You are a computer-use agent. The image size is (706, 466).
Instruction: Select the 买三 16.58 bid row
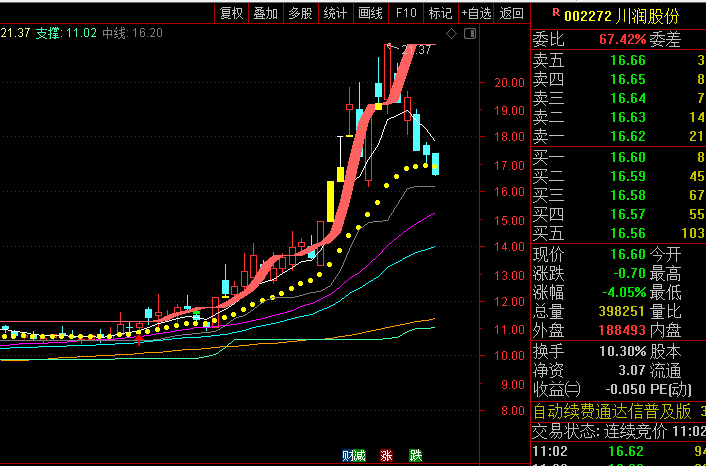[x=619, y=195]
